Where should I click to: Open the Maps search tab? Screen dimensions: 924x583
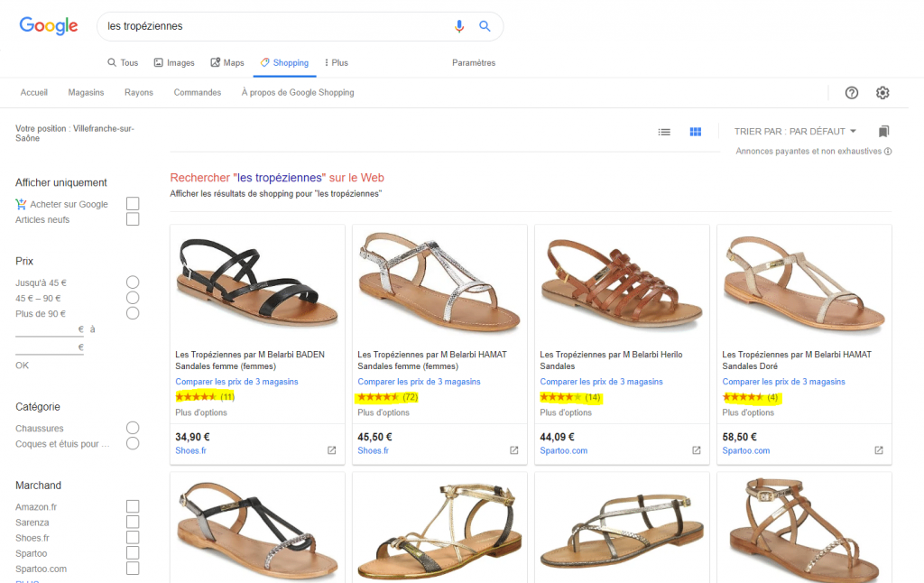227,62
